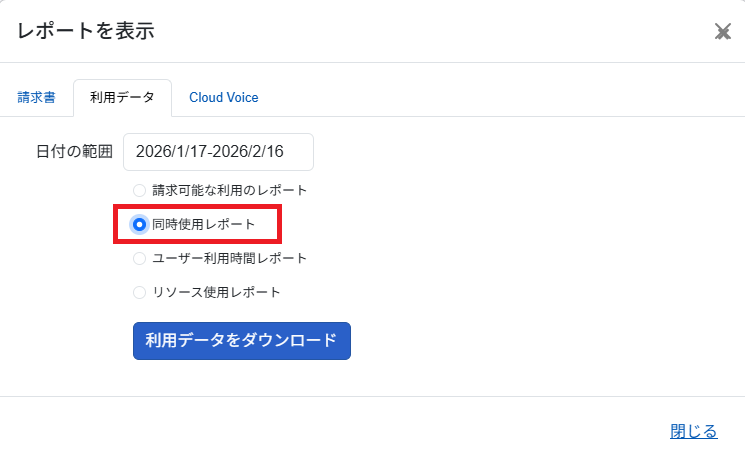Open the Cloud Voice tab
Image resolution: width=745 pixels, height=462 pixels.
(x=224, y=98)
